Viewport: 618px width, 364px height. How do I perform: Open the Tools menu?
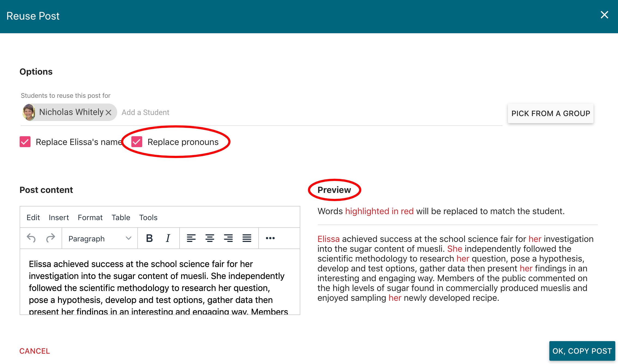(x=148, y=217)
